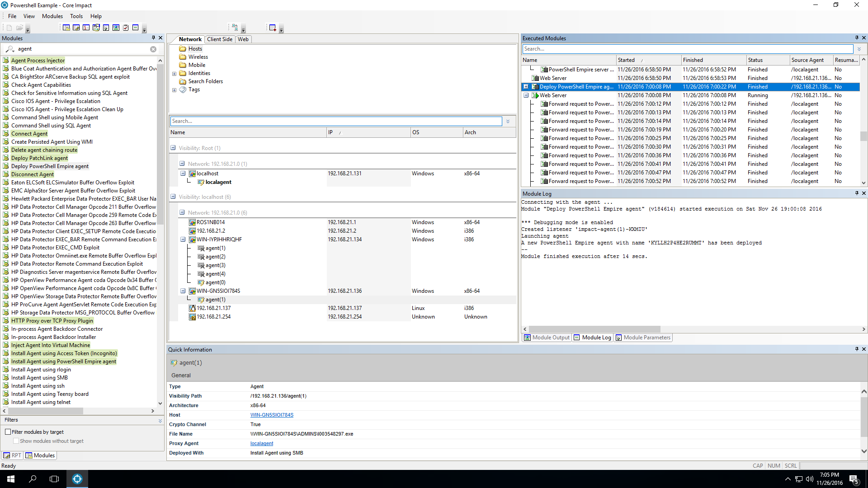The width and height of the screenshot is (868, 488).
Task: Clear the module search with the X icon
Action: click(x=153, y=49)
